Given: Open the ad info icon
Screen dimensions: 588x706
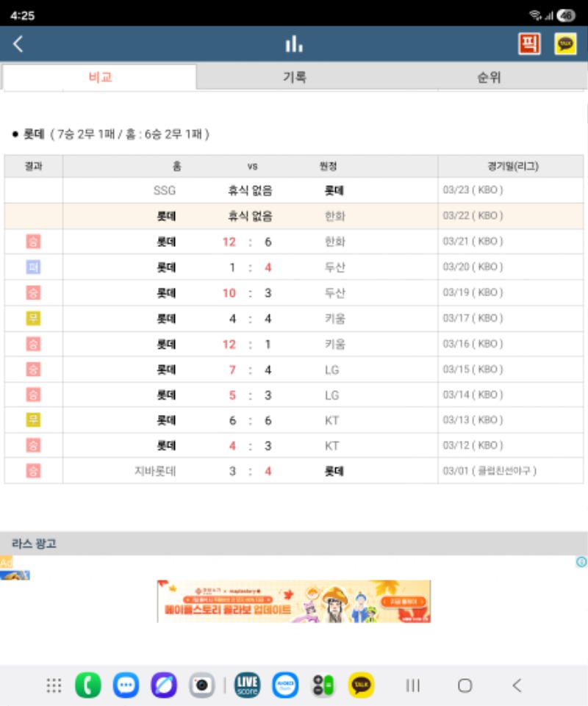Looking at the screenshot, I should pos(581,562).
